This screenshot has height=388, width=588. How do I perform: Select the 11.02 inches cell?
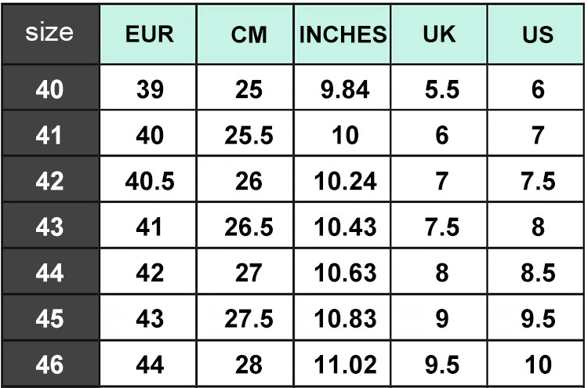click(x=343, y=364)
